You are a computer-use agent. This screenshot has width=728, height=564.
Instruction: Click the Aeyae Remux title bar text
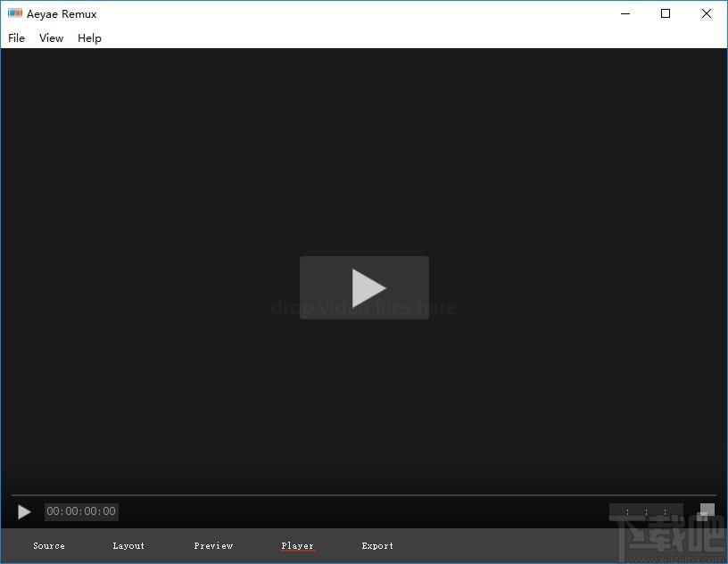coord(62,14)
